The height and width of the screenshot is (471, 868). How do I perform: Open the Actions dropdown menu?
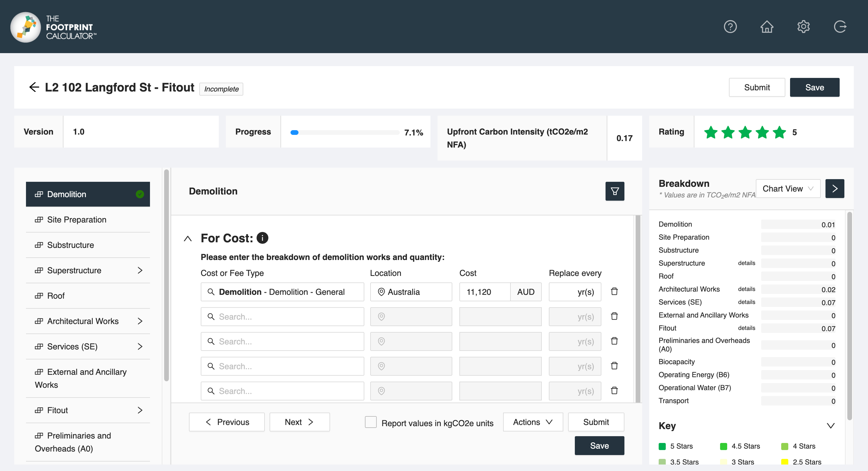[533, 422]
